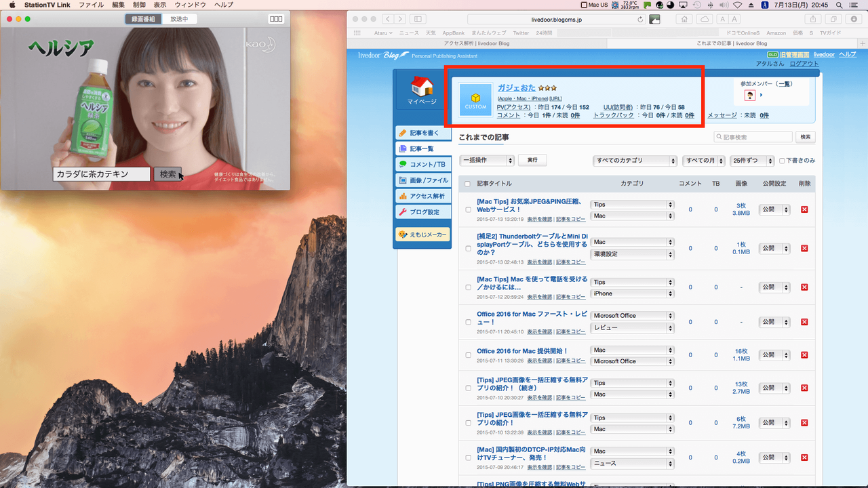Check the box for お気楽JPEG&PING圧縮 article
Image resolution: width=868 pixels, height=488 pixels.
(468, 209)
